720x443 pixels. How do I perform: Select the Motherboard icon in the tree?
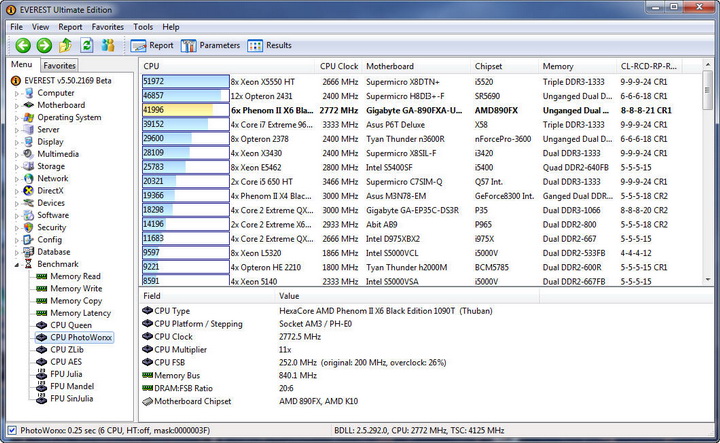[29, 105]
